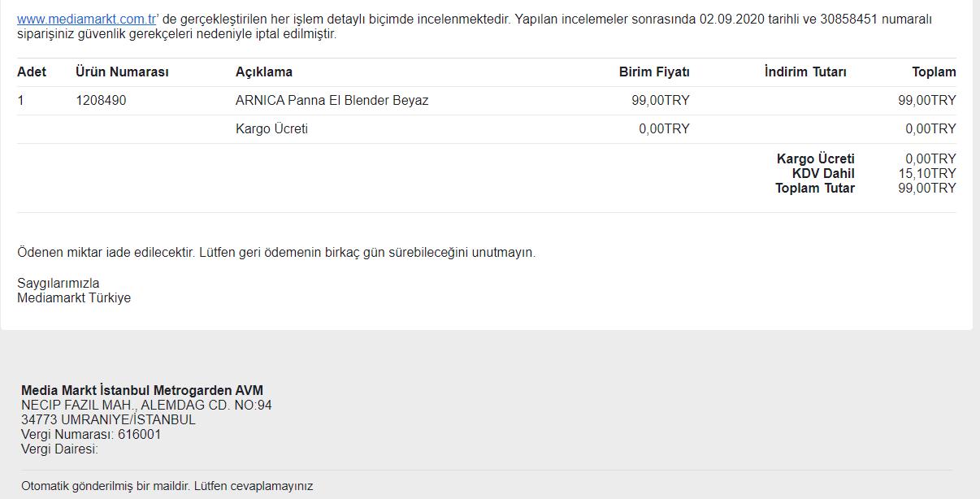The height and width of the screenshot is (499, 980).
Task: Click the Otomatik gönderilmiş bir maildir notice
Action: (167, 487)
